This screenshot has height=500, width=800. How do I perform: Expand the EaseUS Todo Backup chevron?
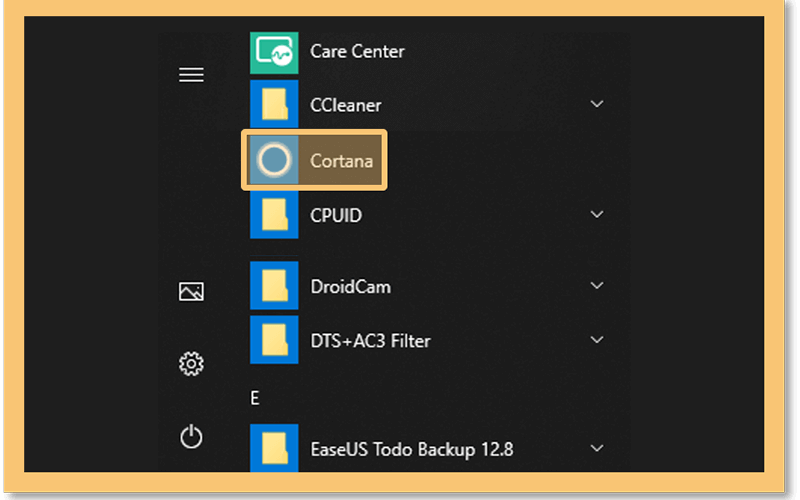(x=597, y=448)
